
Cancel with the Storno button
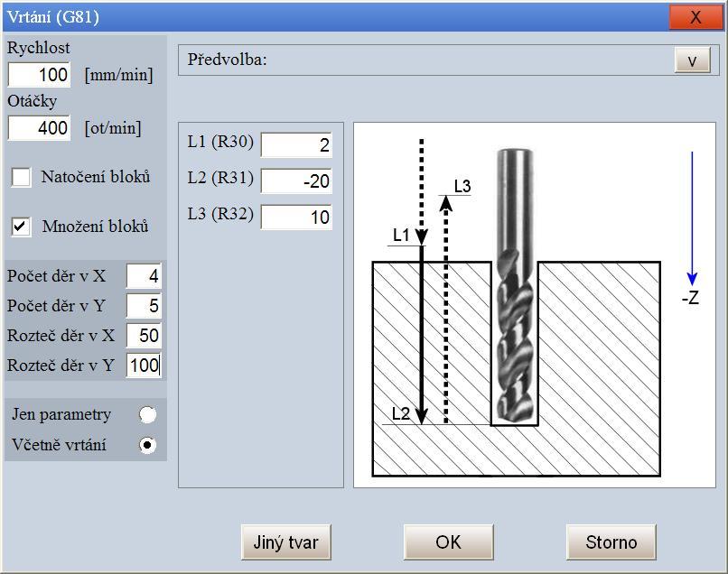[611, 542]
